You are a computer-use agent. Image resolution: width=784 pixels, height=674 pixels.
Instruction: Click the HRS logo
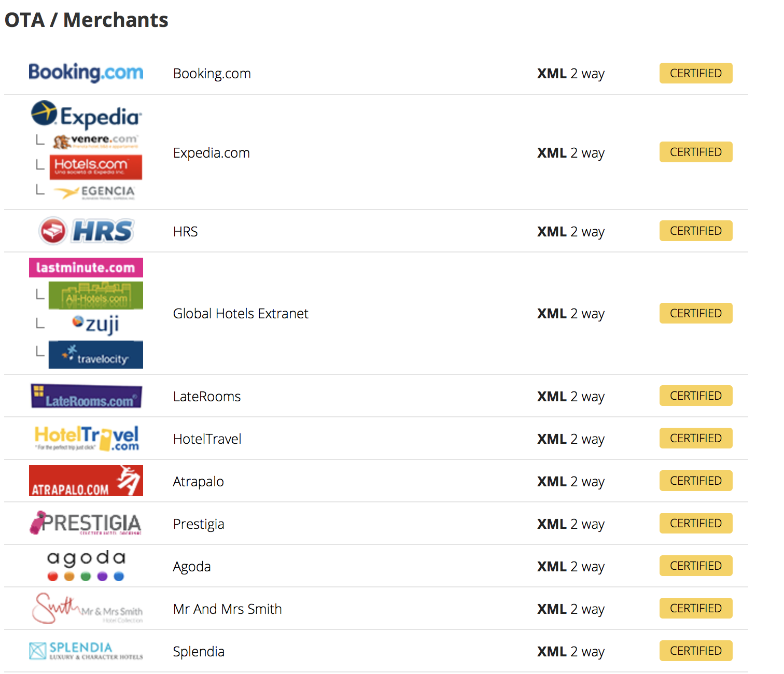point(86,231)
